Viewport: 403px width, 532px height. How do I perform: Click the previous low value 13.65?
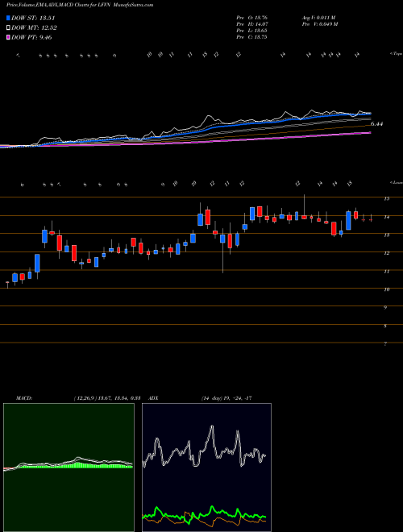point(261,30)
